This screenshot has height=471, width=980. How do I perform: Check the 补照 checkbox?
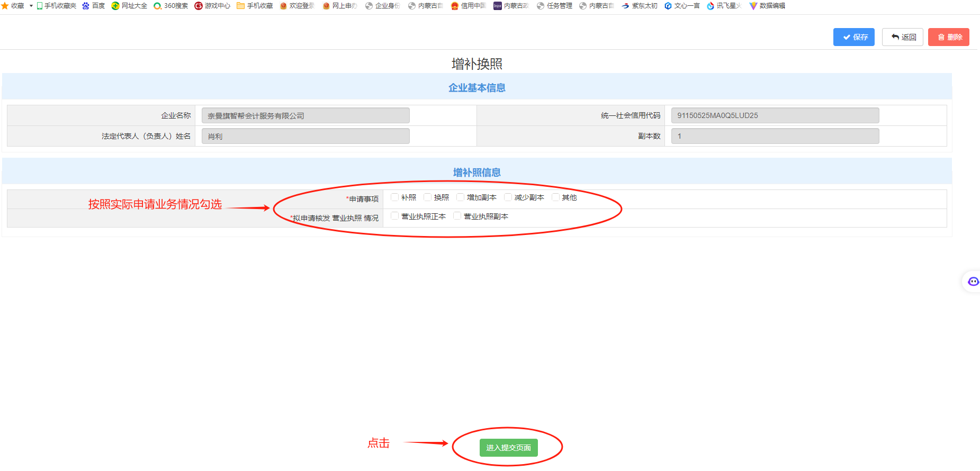[x=394, y=197]
